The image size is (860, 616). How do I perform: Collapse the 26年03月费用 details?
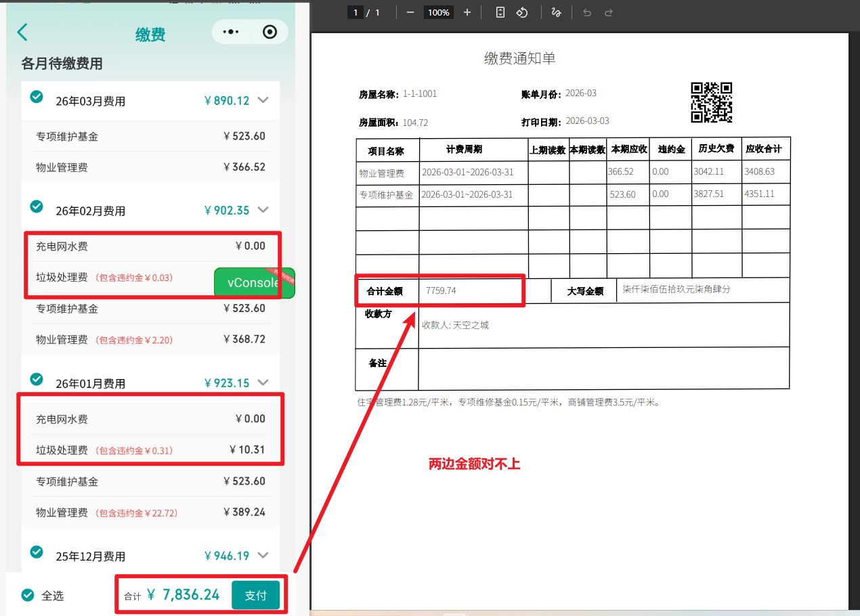click(263, 100)
